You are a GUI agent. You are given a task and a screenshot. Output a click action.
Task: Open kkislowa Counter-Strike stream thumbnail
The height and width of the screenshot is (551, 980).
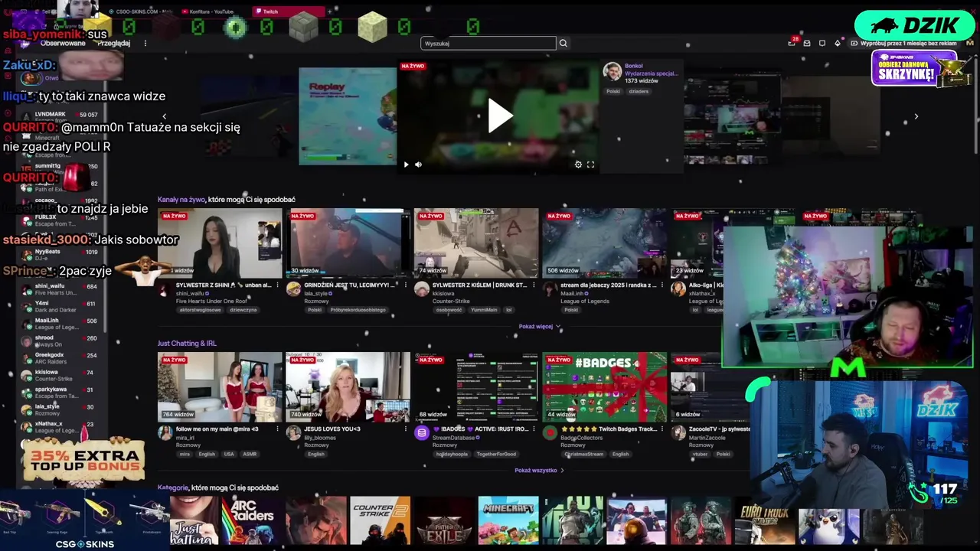[476, 243]
